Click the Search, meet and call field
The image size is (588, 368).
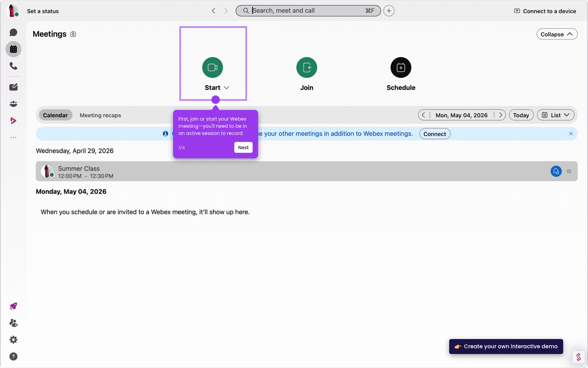[308, 11]
